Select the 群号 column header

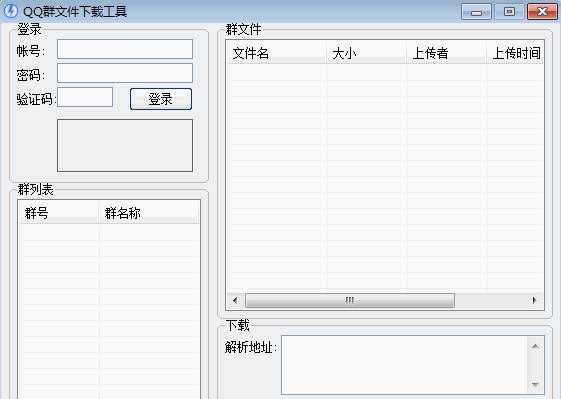coord(58,213)
